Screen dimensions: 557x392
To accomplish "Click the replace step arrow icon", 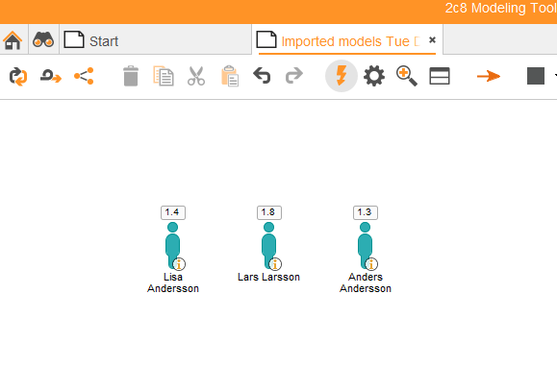I will pyautogui.click(x=51, y=76).
